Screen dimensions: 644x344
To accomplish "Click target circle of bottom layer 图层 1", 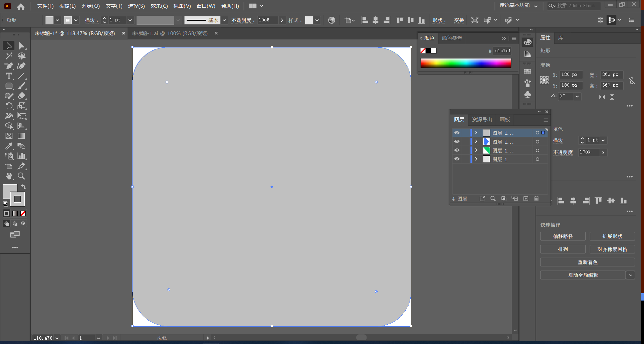I will [538, 159].
